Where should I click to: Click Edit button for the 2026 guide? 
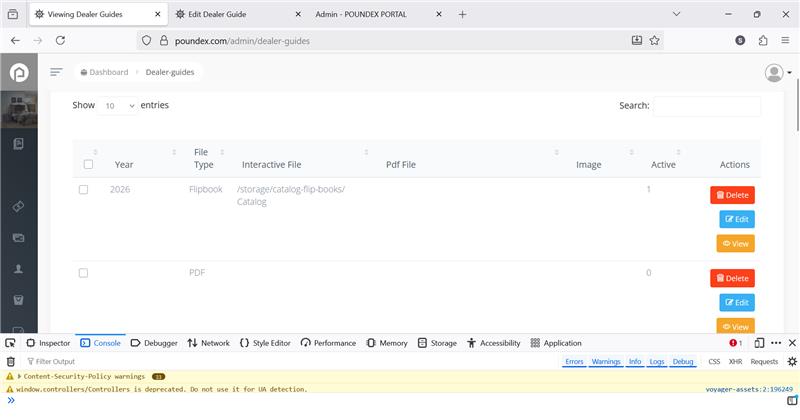[x=736, y=219]
